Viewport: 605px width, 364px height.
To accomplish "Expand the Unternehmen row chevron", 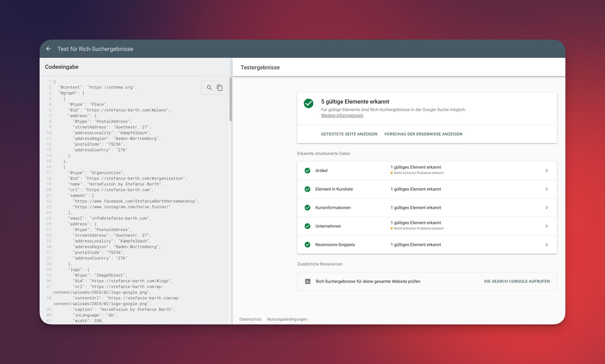I will pos(547,226).
